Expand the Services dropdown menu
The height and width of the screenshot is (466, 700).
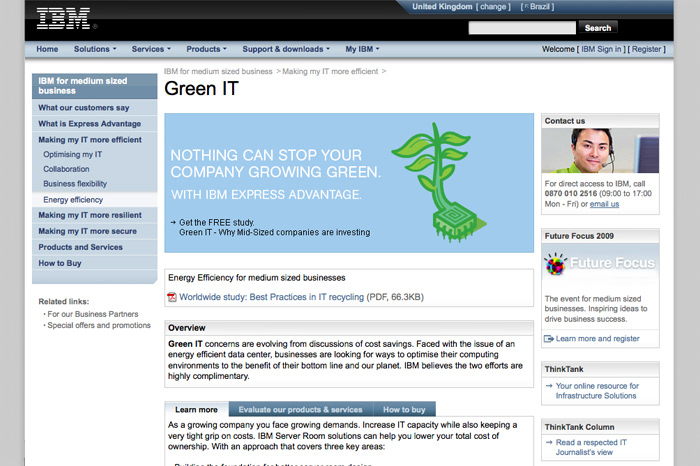151,49
